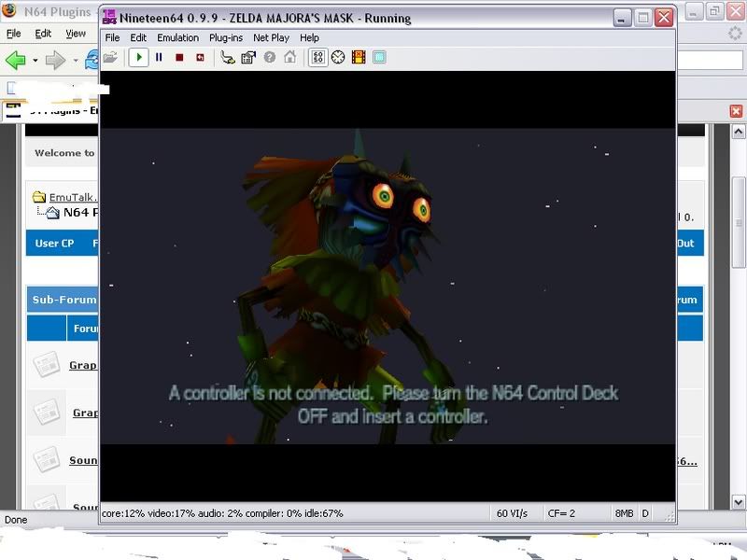Click the CPU usage status text
The width and height of the screenshot is (747, 560).
coord(222,513)
